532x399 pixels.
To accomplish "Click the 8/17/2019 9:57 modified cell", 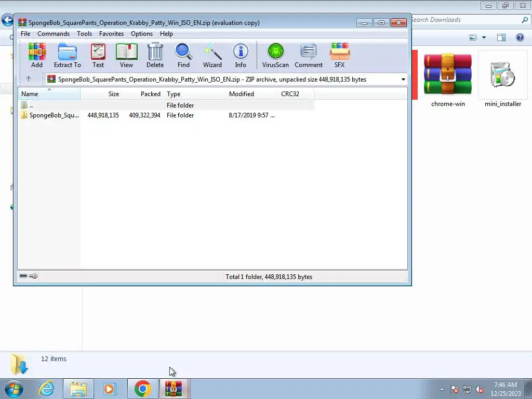I will (251, 115).
